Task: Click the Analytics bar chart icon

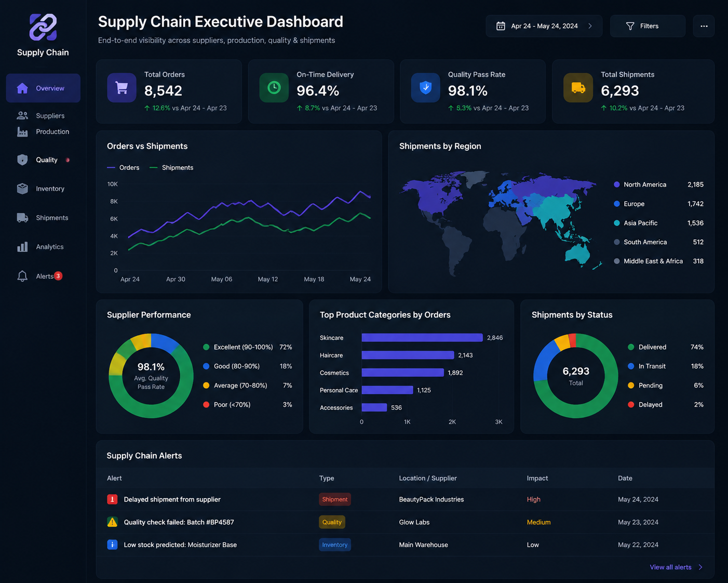Action: tap(22, 247)
